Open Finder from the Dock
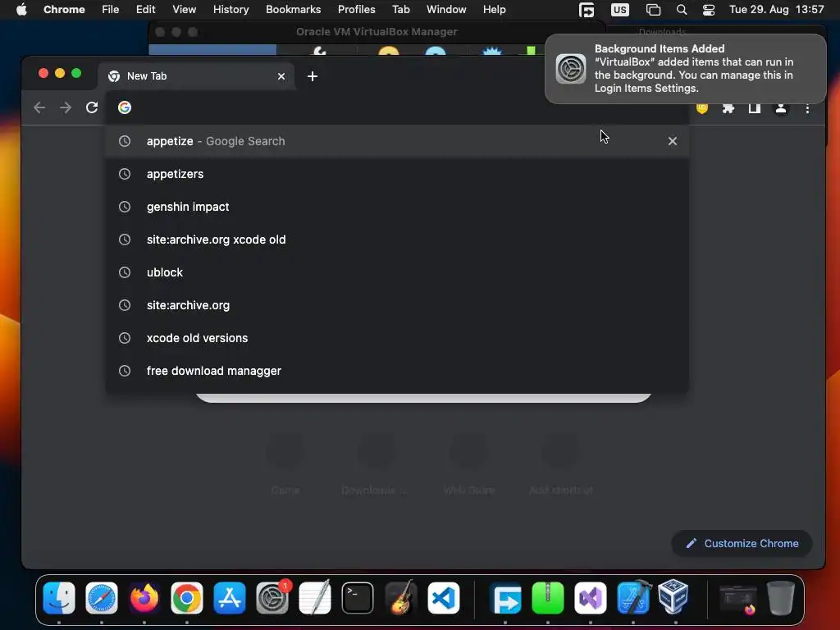This screenshot has height=630, width=840. [59, 598]
